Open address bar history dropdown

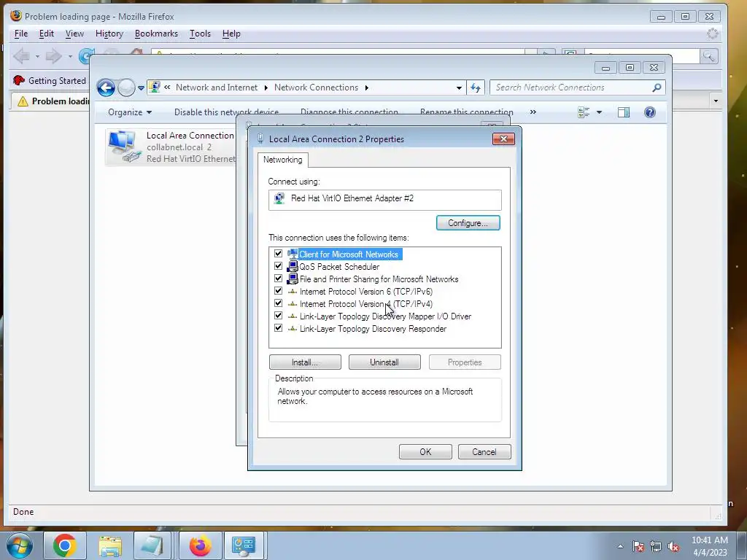point(459,87)
